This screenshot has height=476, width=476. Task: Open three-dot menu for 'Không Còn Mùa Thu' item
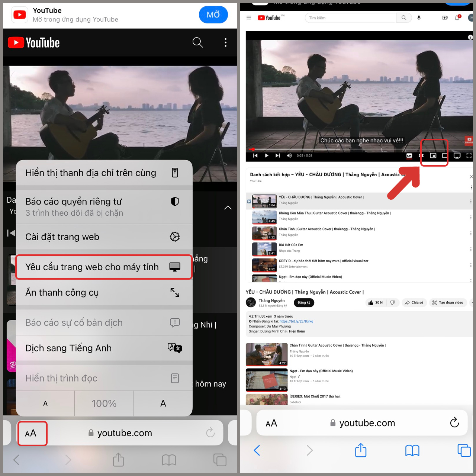(x=471, y=217)
